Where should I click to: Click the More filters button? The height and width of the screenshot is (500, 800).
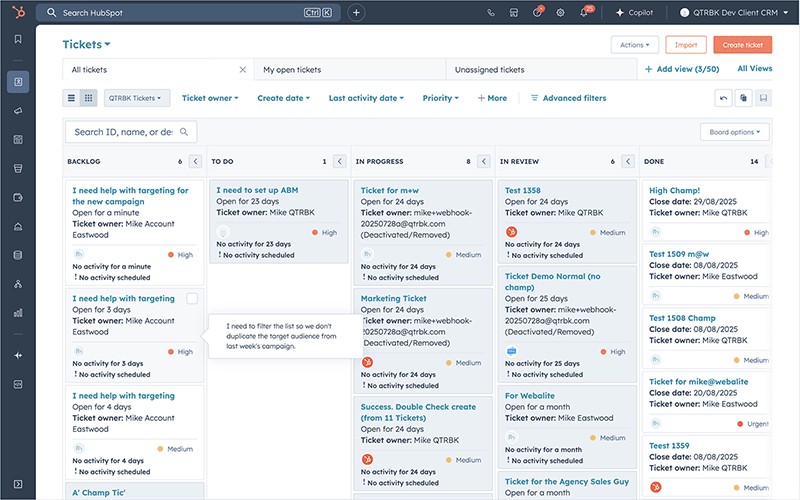[x=492, y=98]
